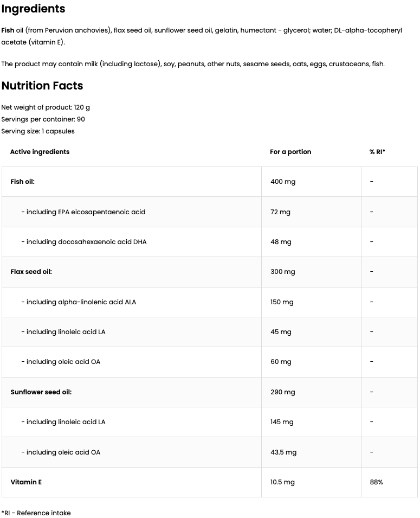Click the Ingredients heading

[x=33, y=9]
